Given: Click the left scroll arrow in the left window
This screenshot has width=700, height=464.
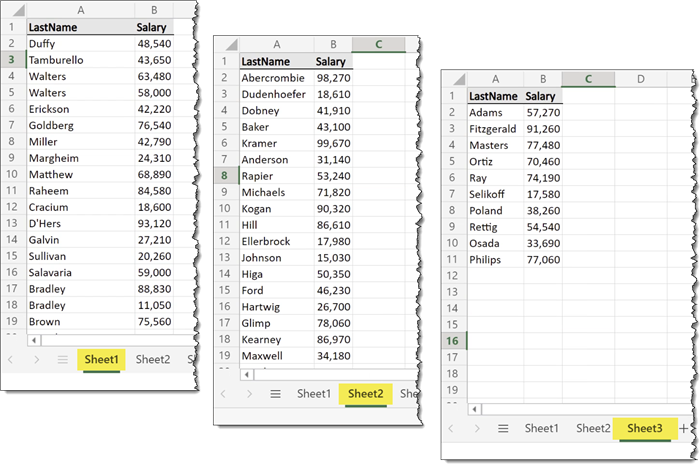Looking at the screenshot, I should coord(33,341).
